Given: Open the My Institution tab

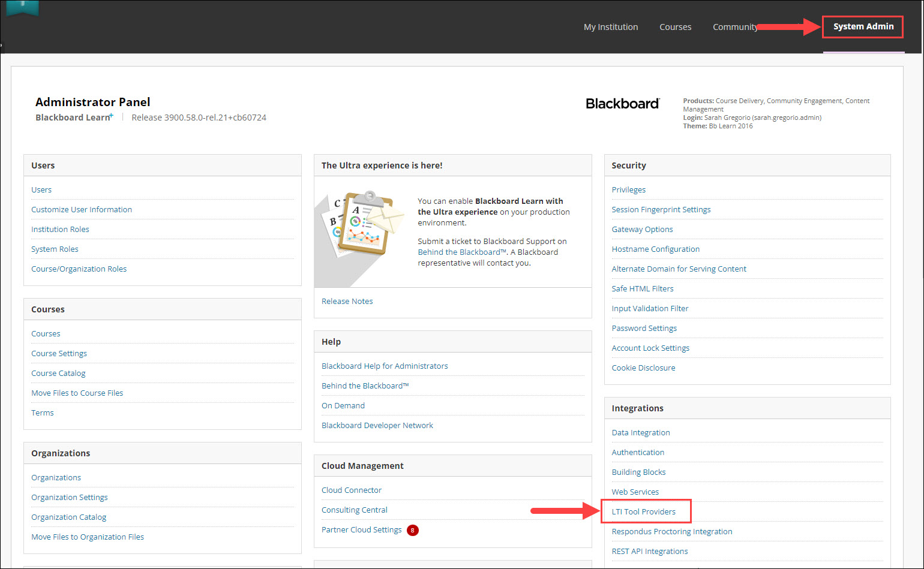Looking at the screenshot, I should click(611, 27).
